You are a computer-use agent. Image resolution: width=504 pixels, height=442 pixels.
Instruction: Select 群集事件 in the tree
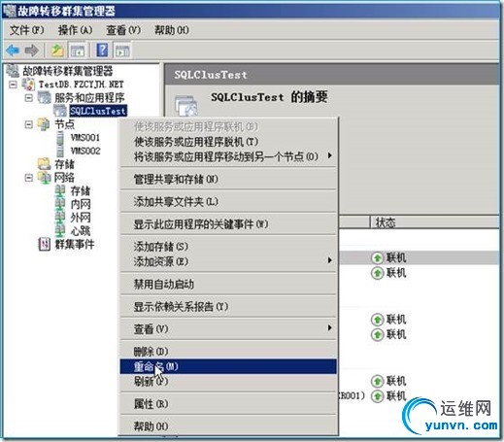click(x=75, y=244)
